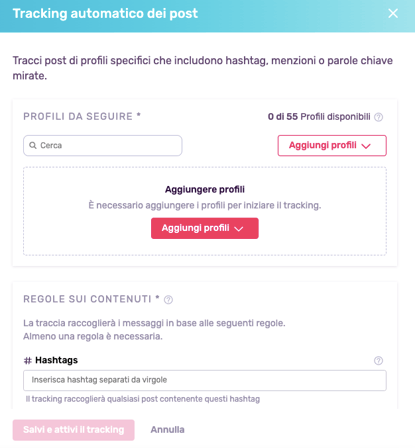Open outlined Aggiungi profili dropdown at top right
The image size is (415, 448).
pos(332,145)
